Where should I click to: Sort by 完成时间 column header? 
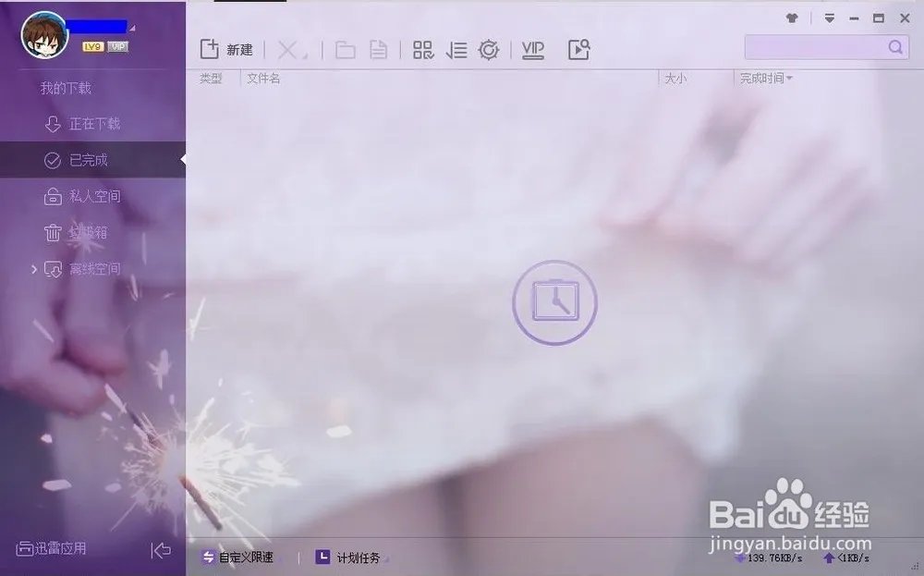point(765,79)
